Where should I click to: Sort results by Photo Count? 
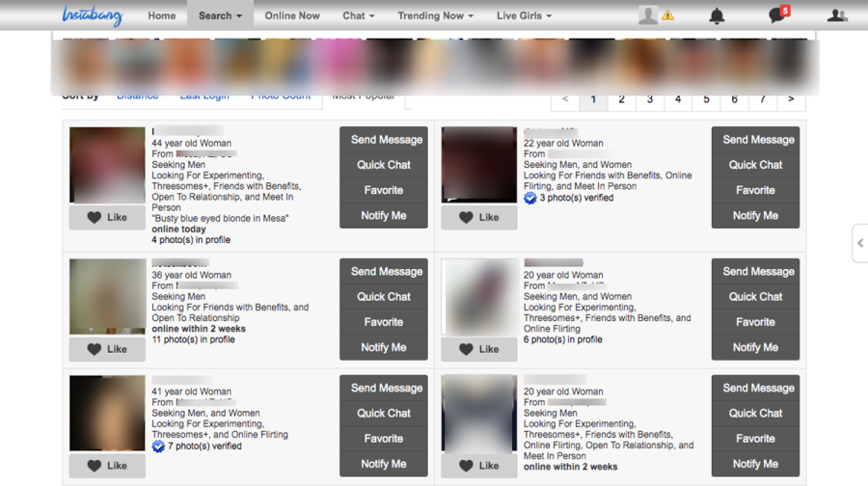tap(281, 96)
